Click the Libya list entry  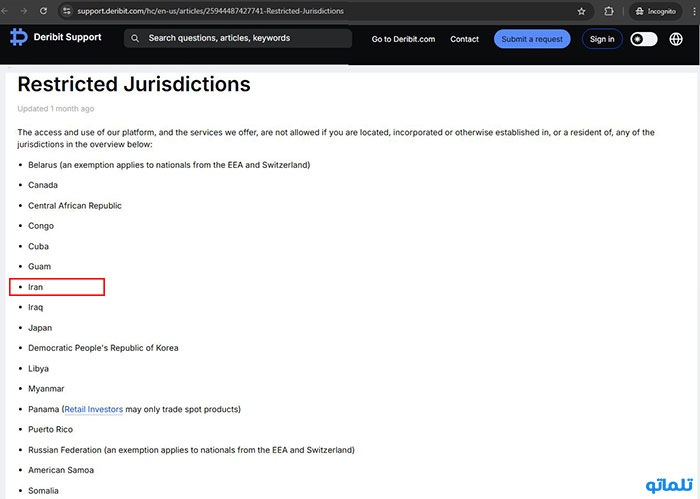click(x=38, y=369)
